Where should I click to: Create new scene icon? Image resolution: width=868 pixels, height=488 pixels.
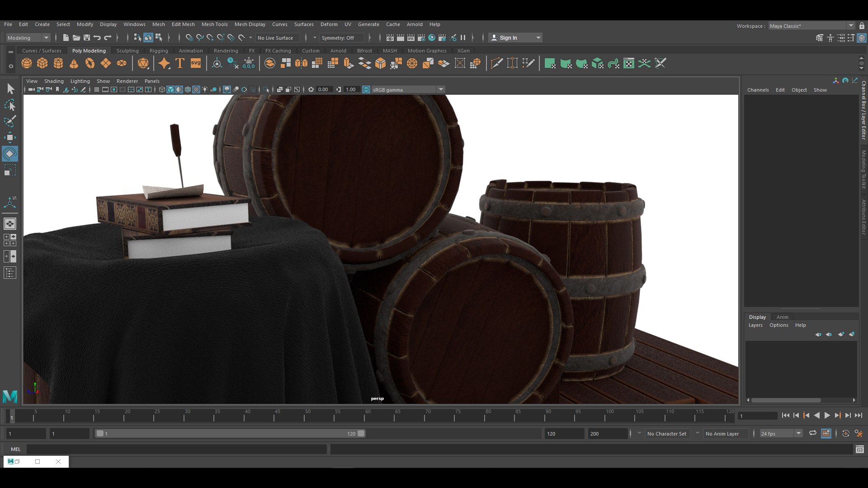click(x=66, y=38)
